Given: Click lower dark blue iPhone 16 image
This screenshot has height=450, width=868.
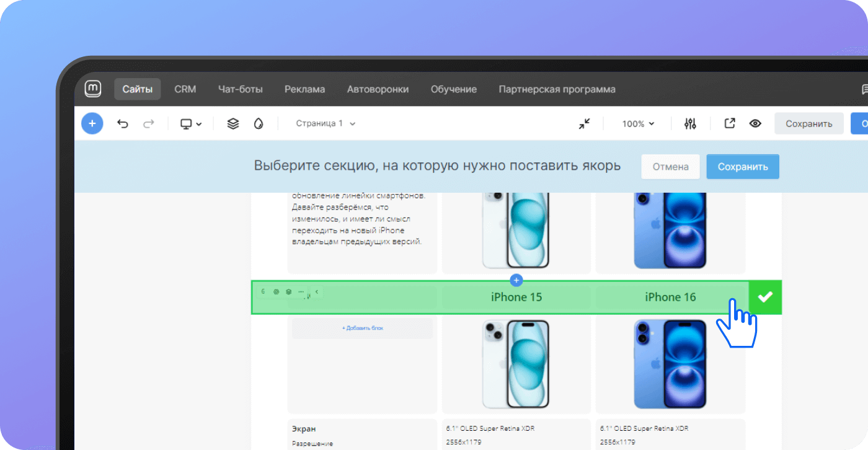Looking at the screenshot, I should tap(670, 364).
